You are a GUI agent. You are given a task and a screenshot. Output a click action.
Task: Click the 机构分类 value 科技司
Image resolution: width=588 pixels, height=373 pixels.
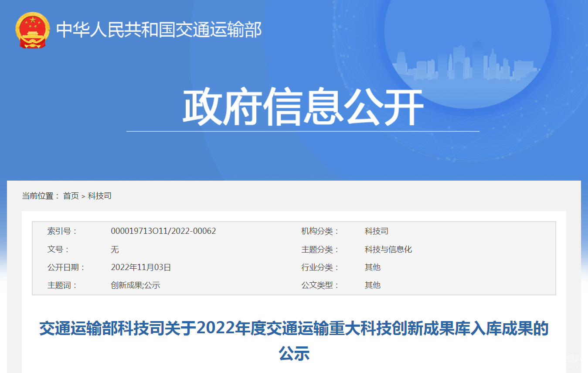tap(377, 231)
